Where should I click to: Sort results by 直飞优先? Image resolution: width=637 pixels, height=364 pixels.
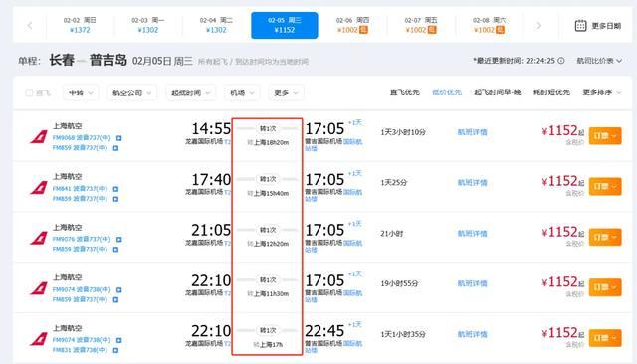[x=405, y=92]
